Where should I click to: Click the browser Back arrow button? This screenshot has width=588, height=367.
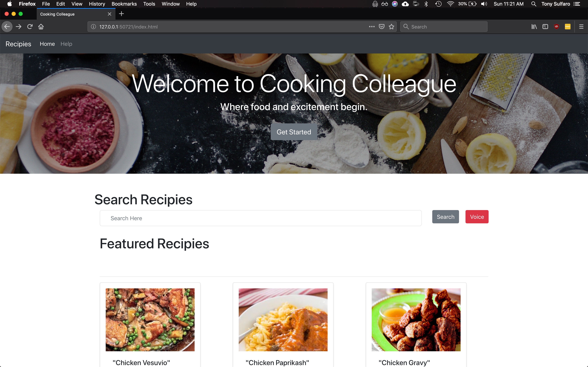[x=7, y=27]
